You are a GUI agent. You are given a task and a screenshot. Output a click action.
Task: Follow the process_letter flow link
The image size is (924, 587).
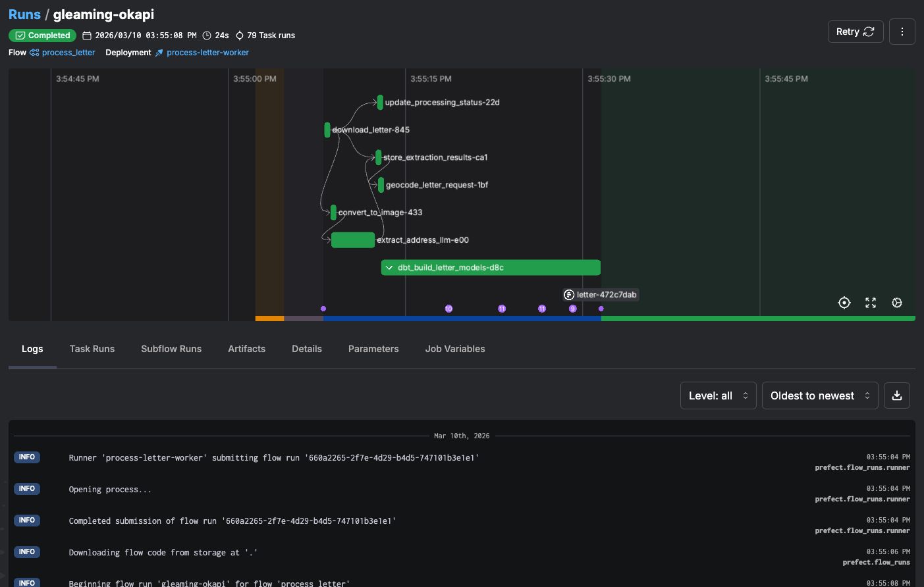pyautogui.click(x=68, y=53)
